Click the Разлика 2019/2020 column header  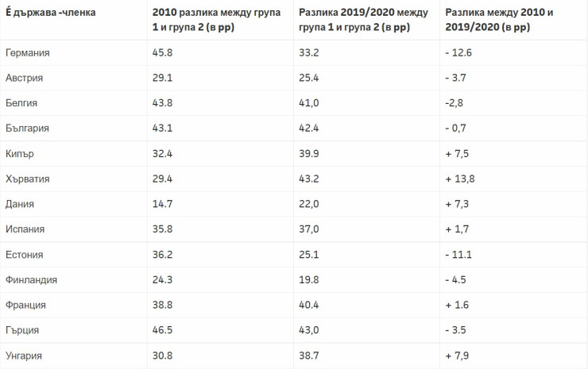pos(362,20)
